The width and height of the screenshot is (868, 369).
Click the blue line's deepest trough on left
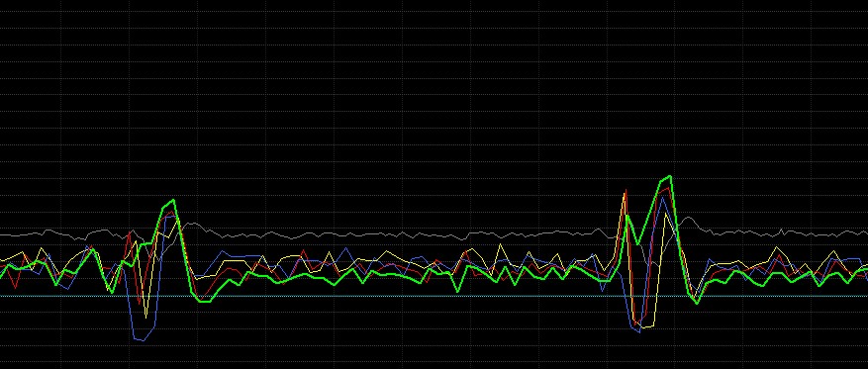pos(142,339)
